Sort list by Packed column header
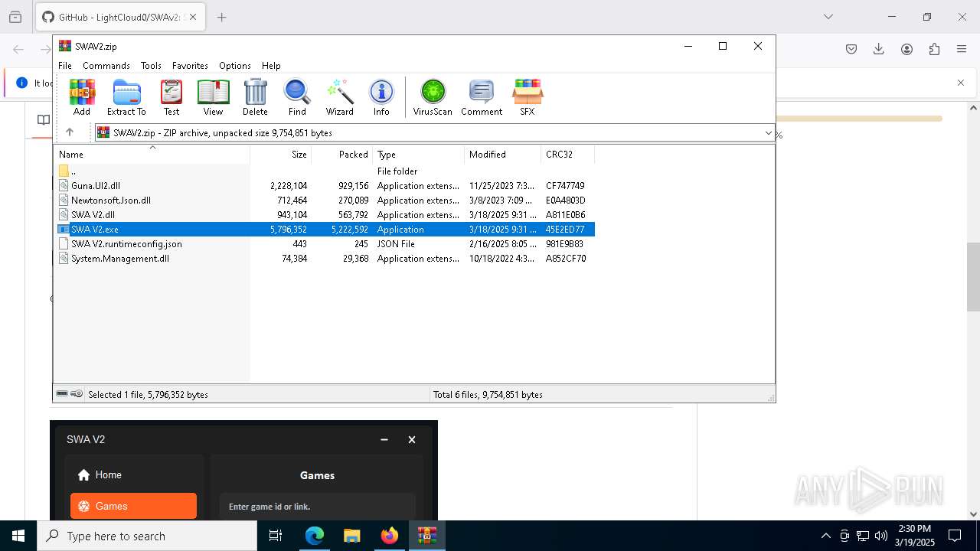 point(342,154)
